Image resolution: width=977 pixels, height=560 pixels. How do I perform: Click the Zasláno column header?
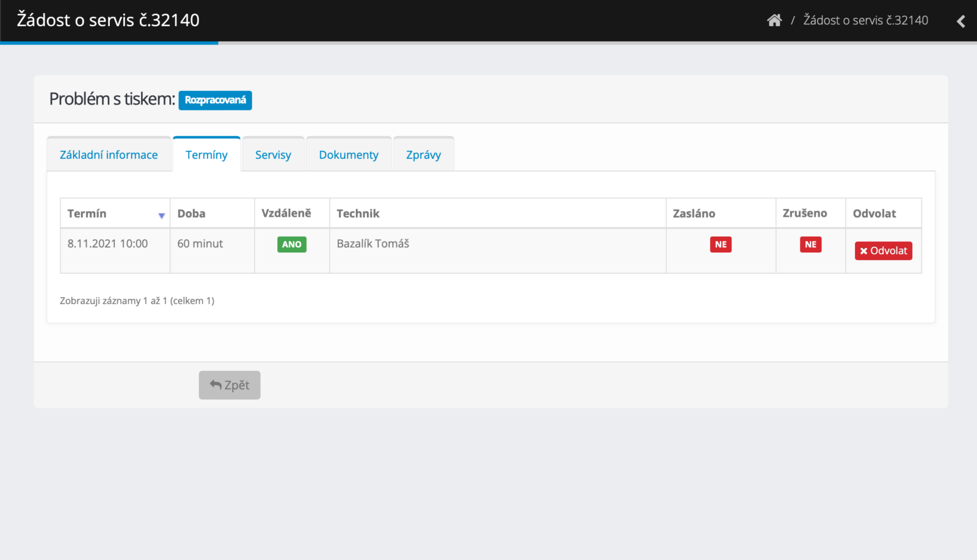click(x=694, y=213)
